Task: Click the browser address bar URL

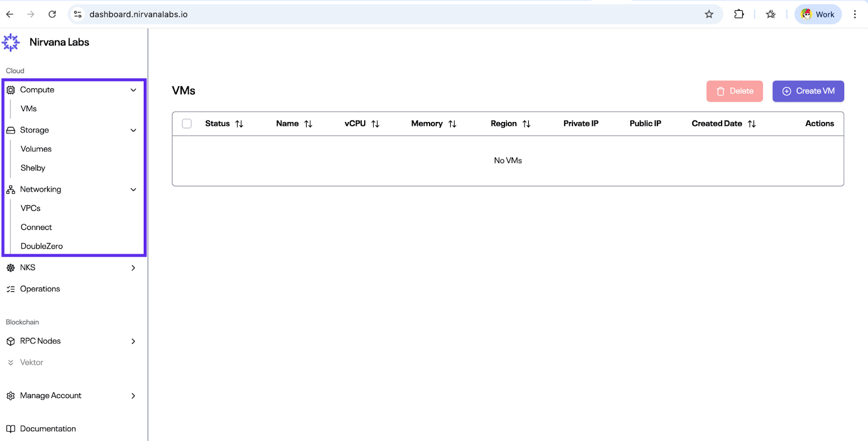Action: (138, 15)
